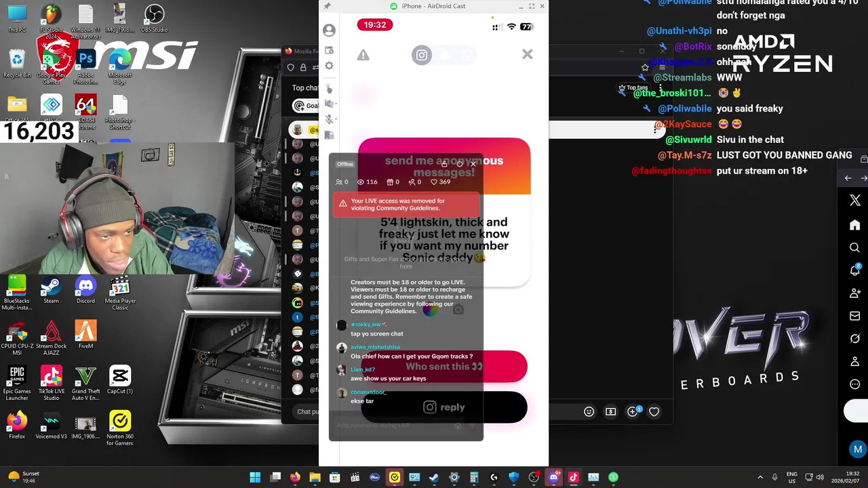The image size is (868, 488).
Task: Enable the AirDroid touch control hand icon
Action: (x=330, y=89)
